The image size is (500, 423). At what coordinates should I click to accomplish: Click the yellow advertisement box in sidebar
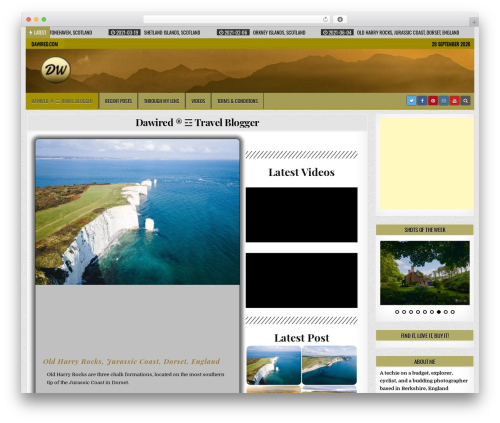point(426,163)
